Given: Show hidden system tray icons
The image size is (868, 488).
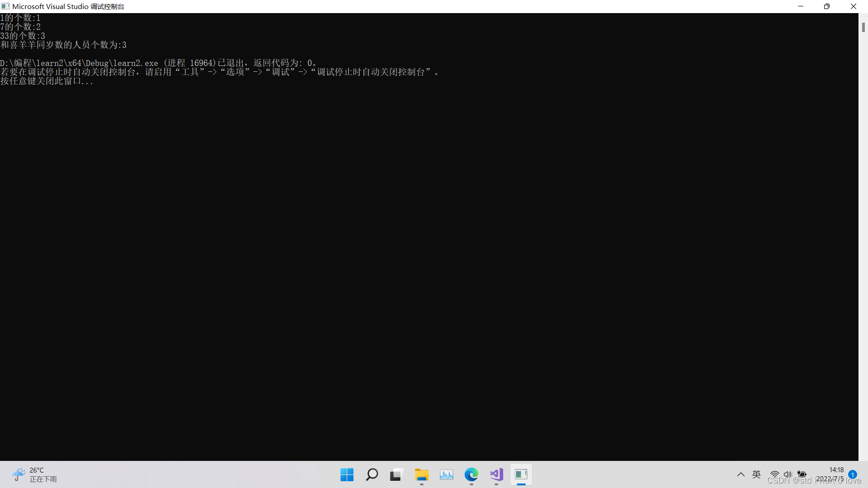Looking at the screenshot, I should 741,474.
